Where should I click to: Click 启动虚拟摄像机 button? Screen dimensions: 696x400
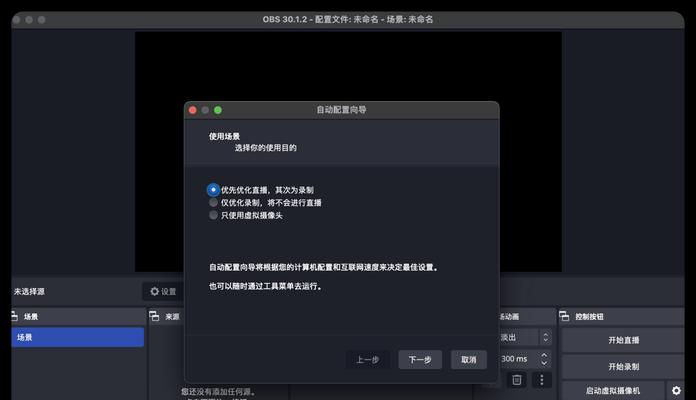coord(613,391)
